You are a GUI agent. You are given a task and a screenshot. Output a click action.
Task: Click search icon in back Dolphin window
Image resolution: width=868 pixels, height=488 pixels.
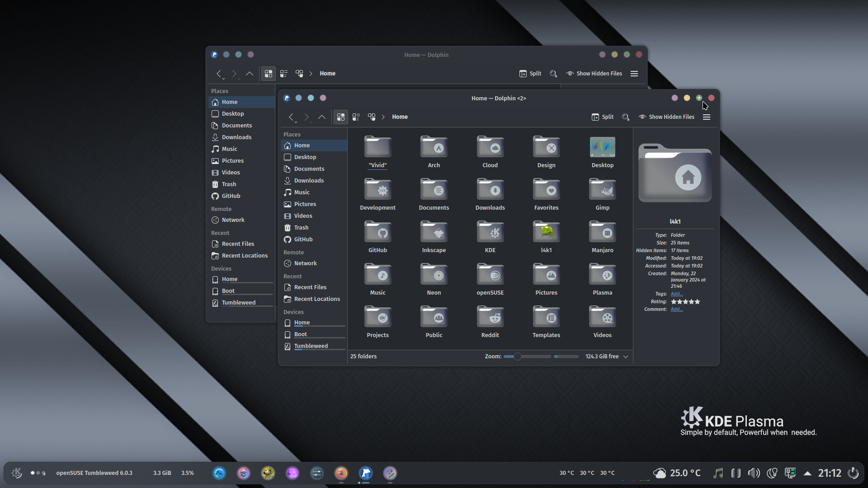click(553, 74)
